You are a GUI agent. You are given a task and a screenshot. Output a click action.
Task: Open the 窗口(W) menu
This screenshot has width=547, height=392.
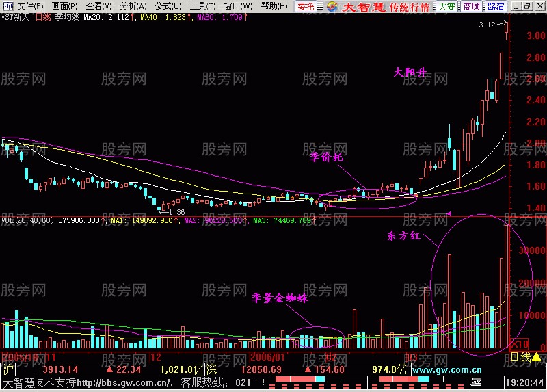[238, 6]
